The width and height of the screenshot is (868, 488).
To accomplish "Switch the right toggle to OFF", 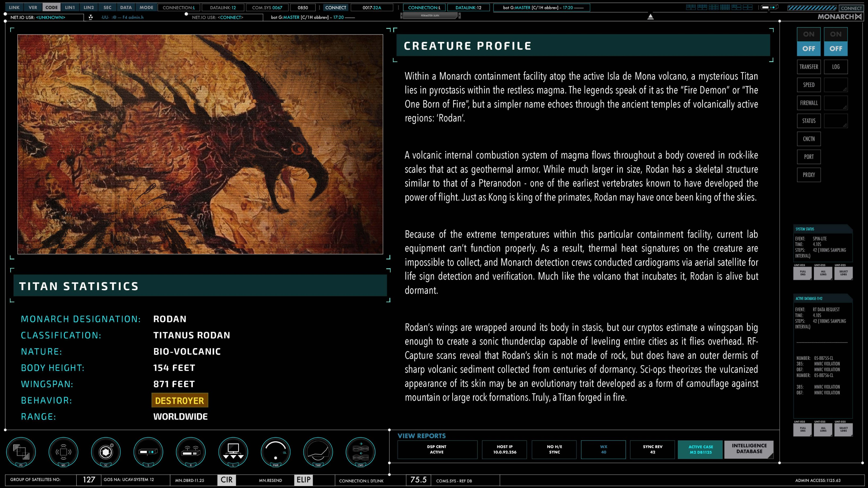I will tap(836, 48).
